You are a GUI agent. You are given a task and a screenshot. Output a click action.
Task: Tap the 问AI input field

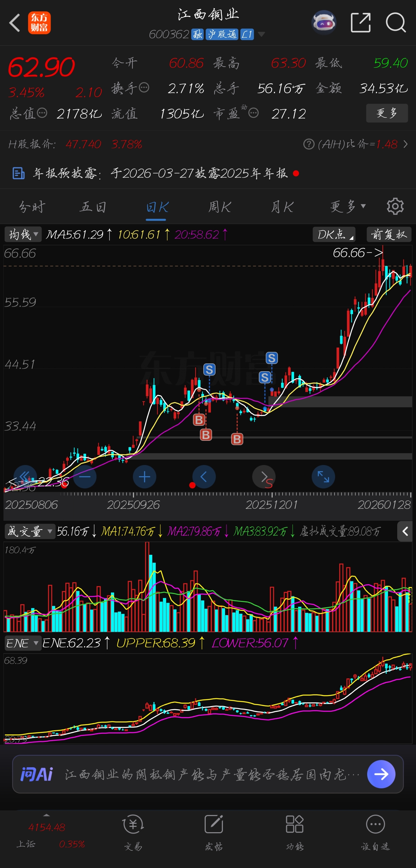click(208, 774)
